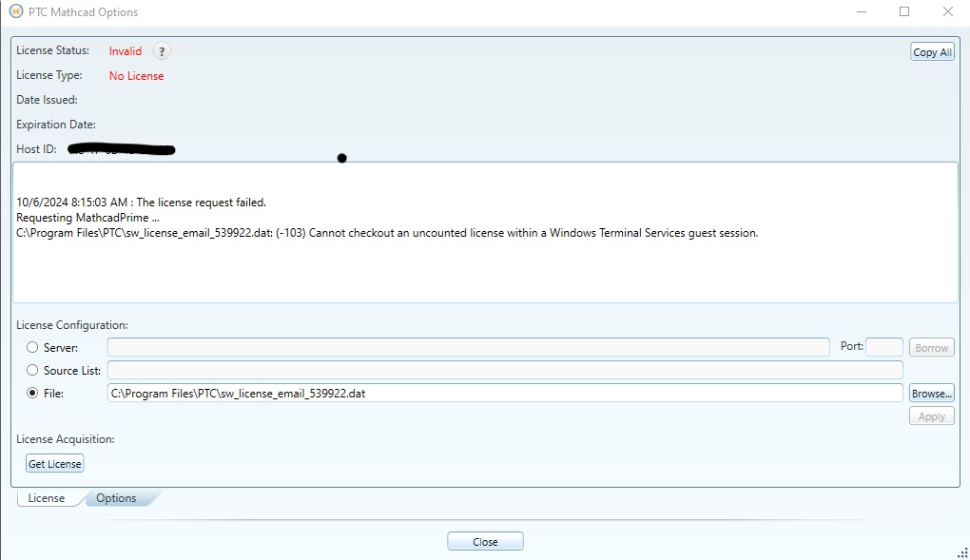
Task: Choose the Source List license option
Action: tap(30, 370)
